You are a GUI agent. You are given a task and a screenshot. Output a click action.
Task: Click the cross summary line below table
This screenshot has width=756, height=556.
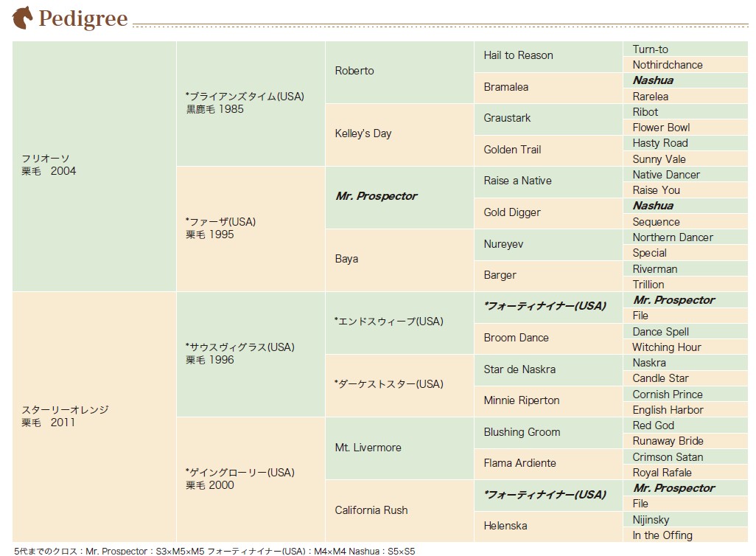214,551
